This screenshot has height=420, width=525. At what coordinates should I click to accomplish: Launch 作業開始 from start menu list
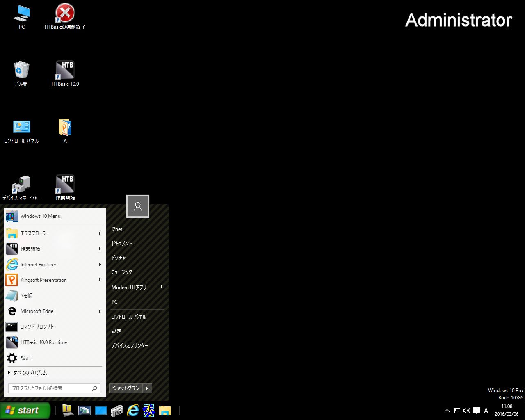click(54, 249)
